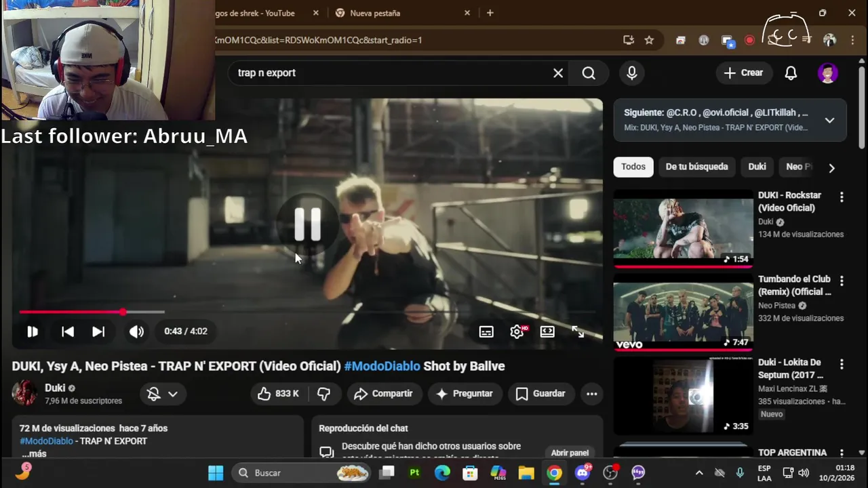868x488 pixels.
Task: Skip to next video in player
Action: [98, 331]
